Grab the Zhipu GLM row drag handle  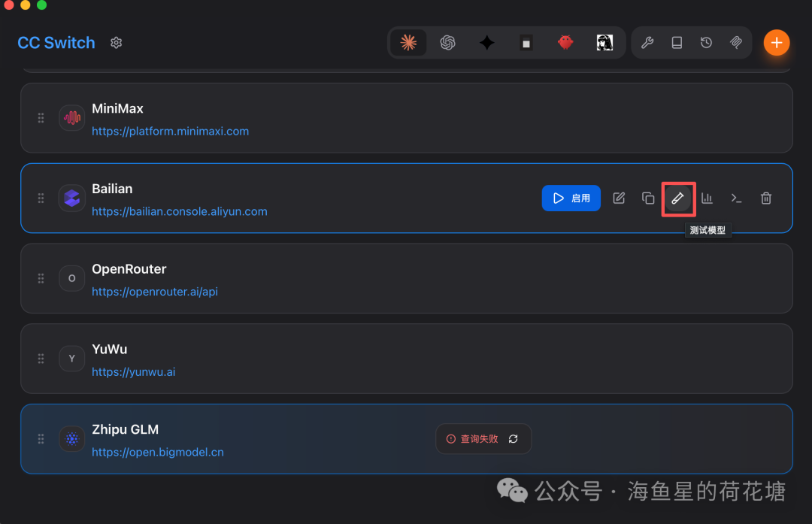click(x=41, y=439)
